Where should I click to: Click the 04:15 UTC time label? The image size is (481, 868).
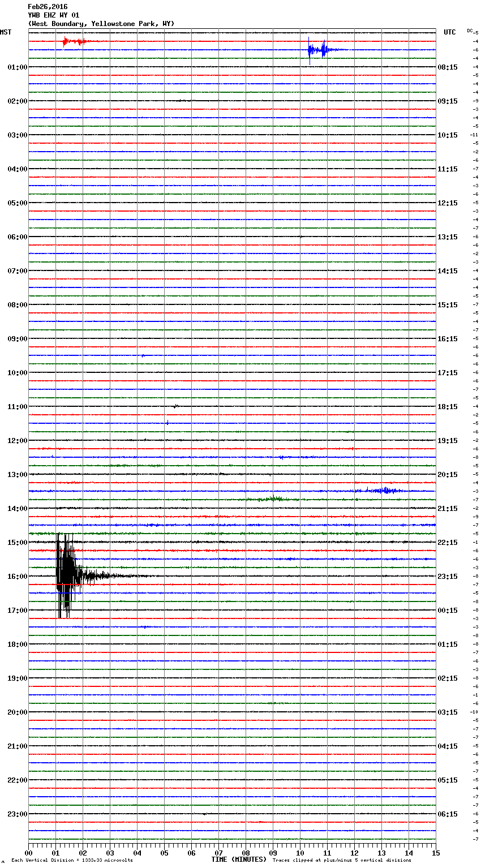448,746
